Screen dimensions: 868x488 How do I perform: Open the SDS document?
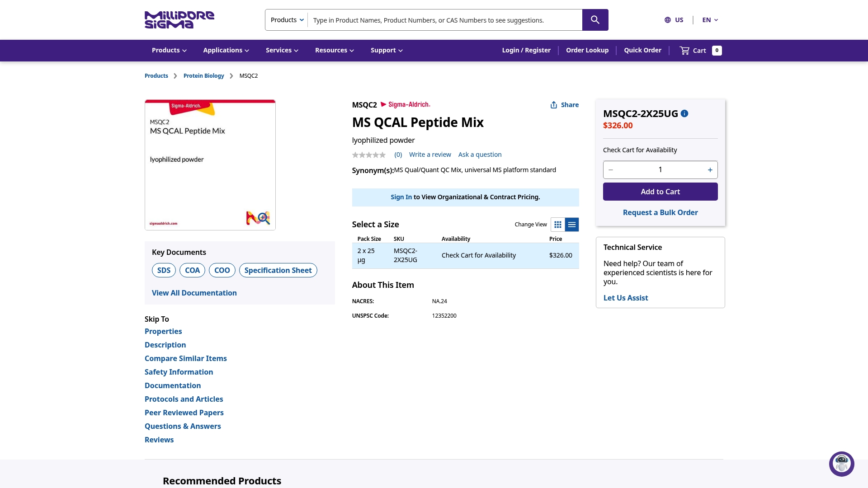pyautogui.click(x=164, y=270)
